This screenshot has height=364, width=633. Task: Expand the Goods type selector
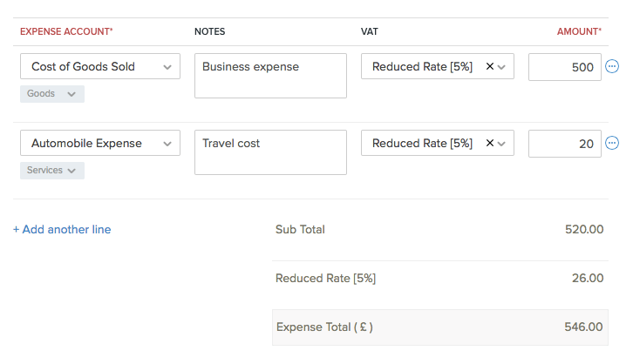(52, 94)
